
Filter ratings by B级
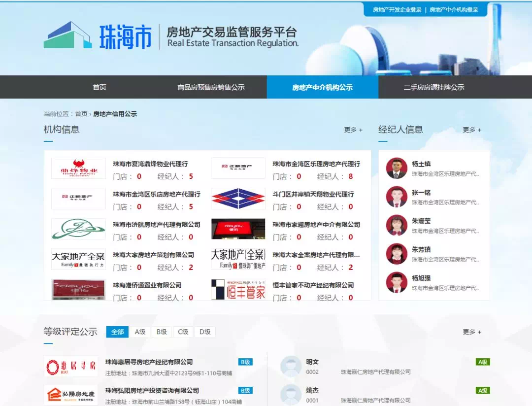click(162, 332)
